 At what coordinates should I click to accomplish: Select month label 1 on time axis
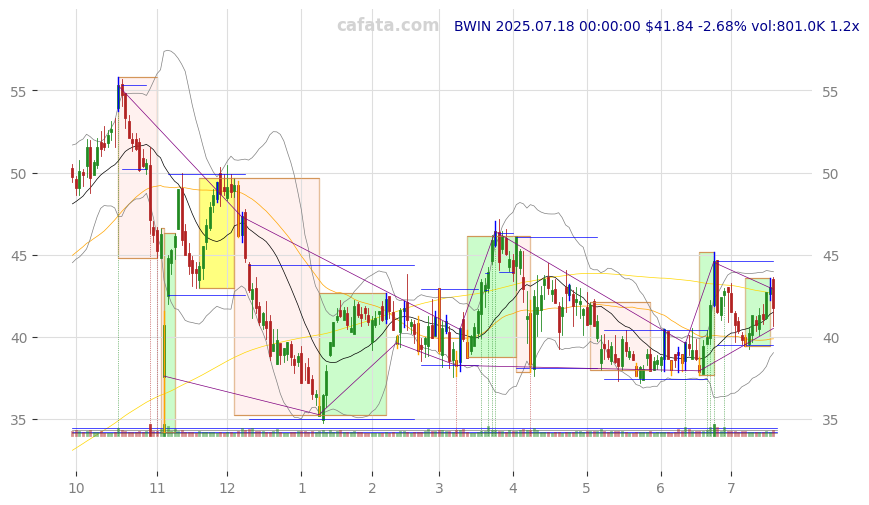301,488
